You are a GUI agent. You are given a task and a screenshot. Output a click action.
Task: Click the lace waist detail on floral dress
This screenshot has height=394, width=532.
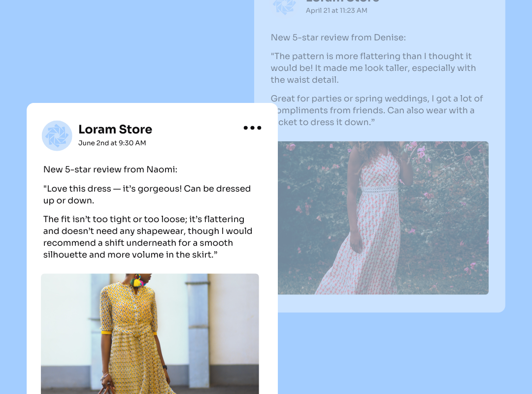pos(379,189)
